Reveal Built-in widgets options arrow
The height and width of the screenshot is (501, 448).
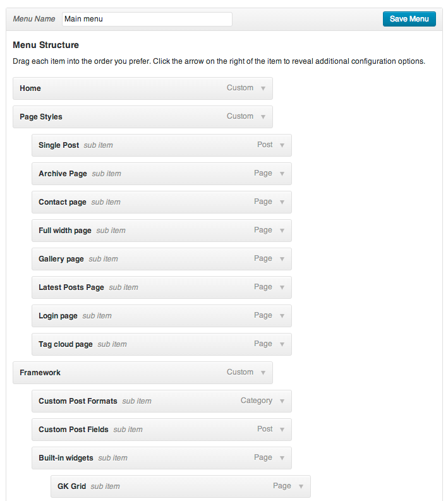[282, 458]
